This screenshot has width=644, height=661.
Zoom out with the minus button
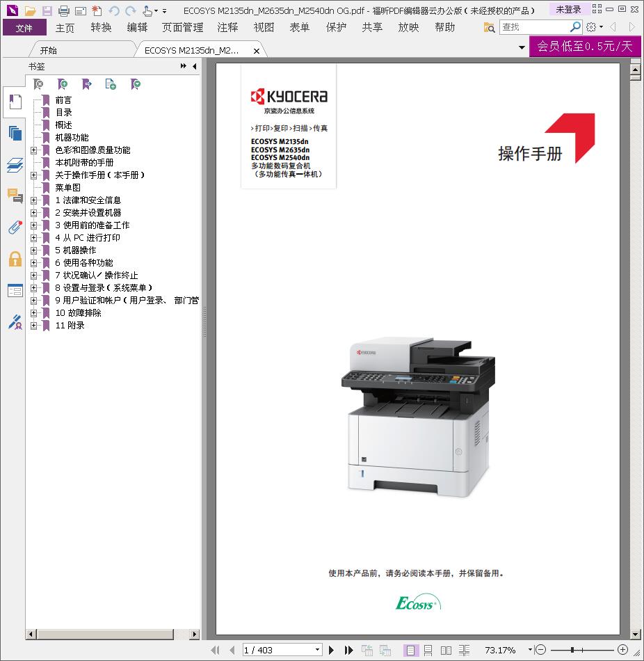click(540, 650)
